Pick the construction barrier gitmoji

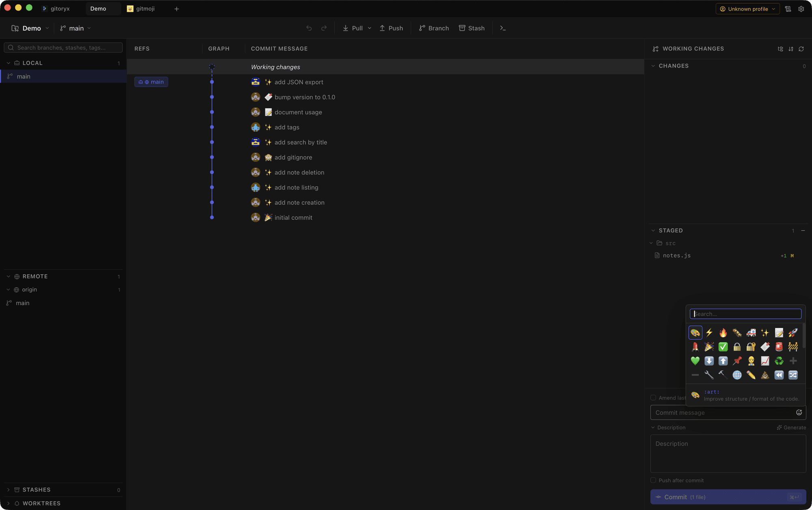[x=793, y=347]
